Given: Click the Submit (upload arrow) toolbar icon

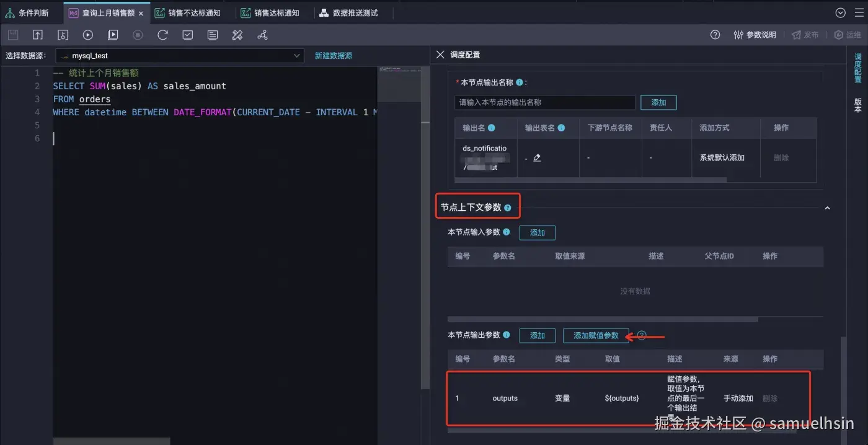Looking at the screenshot, I should 38,35.
